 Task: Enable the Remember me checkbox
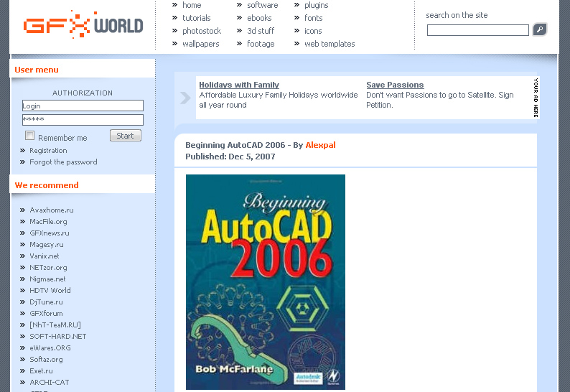30,136
